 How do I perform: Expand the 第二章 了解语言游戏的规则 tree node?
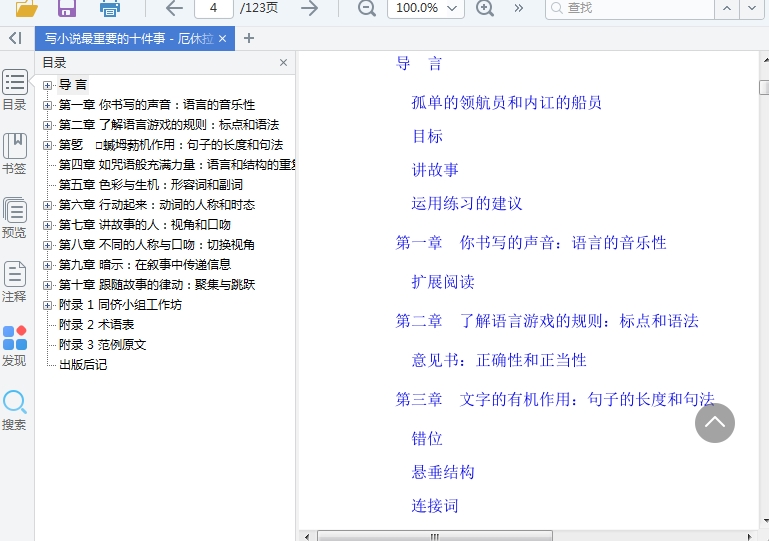[47, 126]
